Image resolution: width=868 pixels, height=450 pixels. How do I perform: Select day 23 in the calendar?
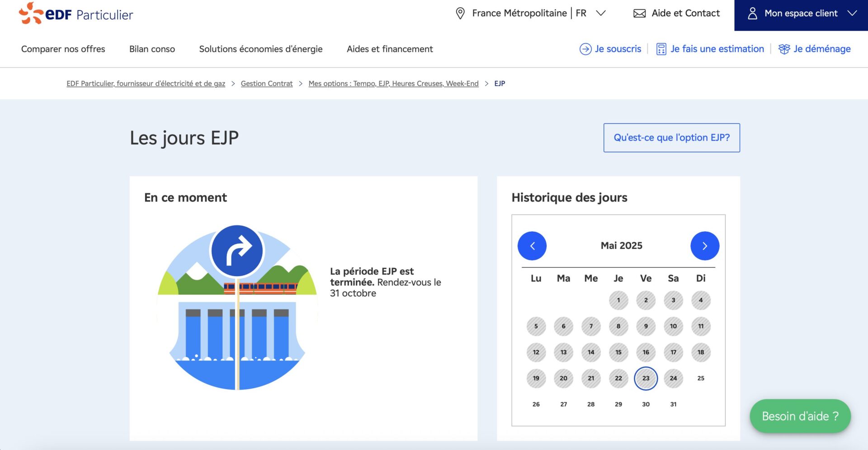click(x=646, y=378)
